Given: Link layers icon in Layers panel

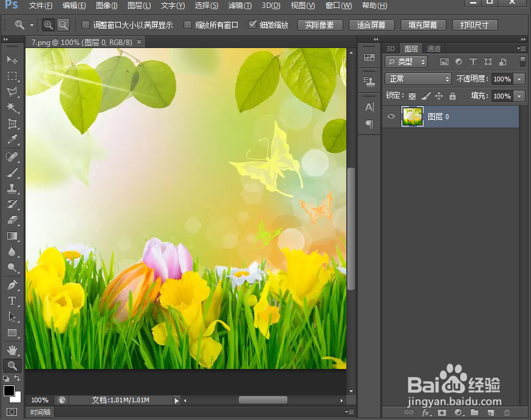Looking at the screenshot, I should pyautogui.click(x=409, y=413).
